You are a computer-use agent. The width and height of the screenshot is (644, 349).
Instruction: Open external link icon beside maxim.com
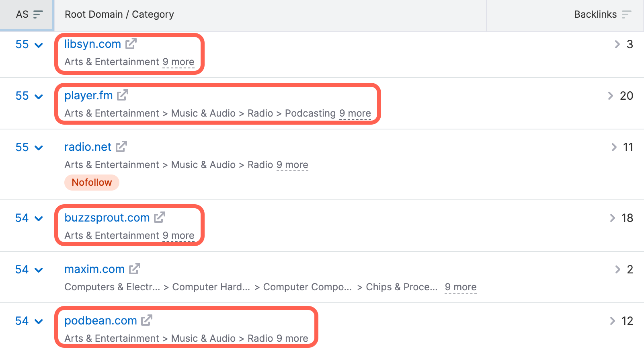(135, 269)
